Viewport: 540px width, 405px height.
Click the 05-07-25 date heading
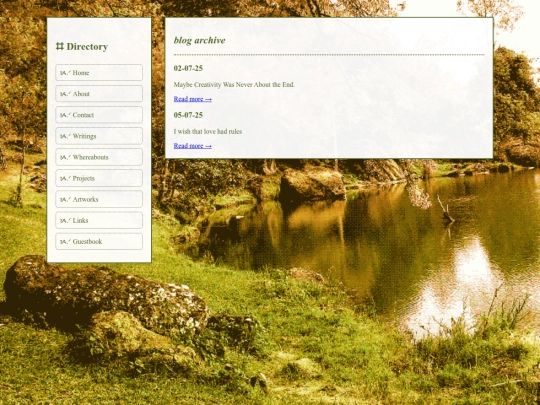188,115
